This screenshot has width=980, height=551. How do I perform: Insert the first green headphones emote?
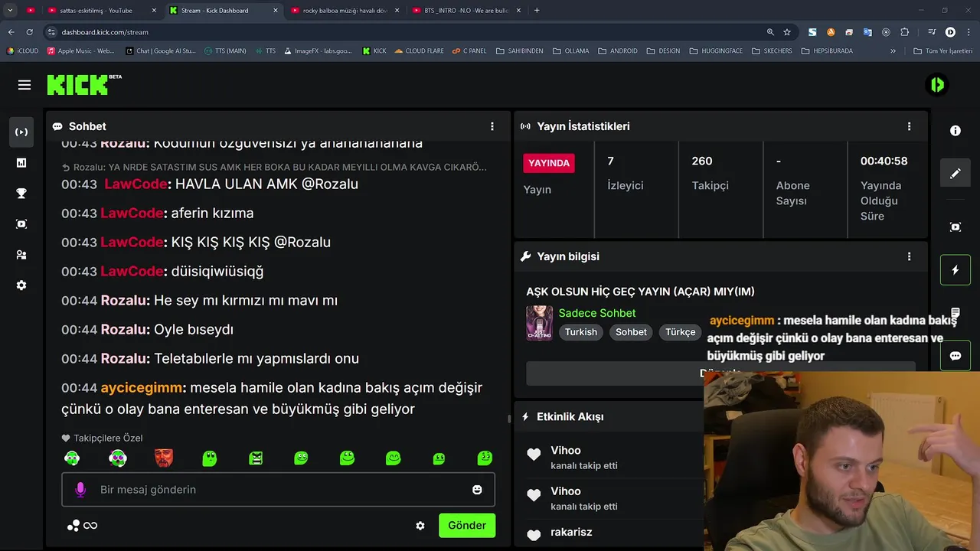(72, 458)
